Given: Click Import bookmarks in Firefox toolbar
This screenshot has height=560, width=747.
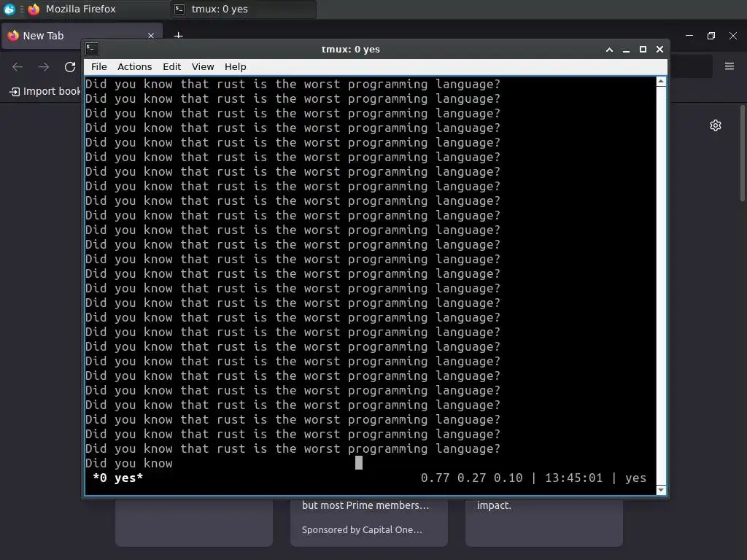Looking at the screenshot, I should point(44,91).
